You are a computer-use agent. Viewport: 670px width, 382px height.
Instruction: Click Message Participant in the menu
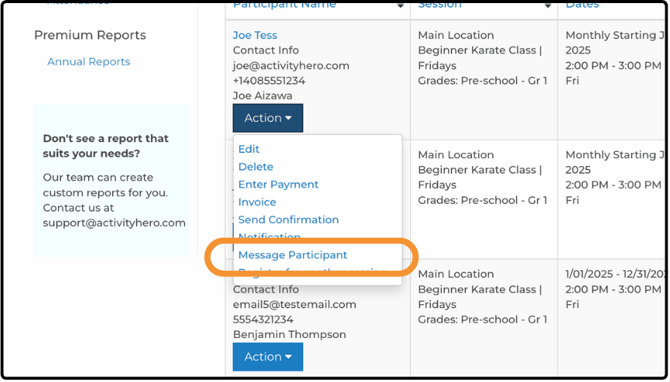pyautogui.click(x=293, y=255)
